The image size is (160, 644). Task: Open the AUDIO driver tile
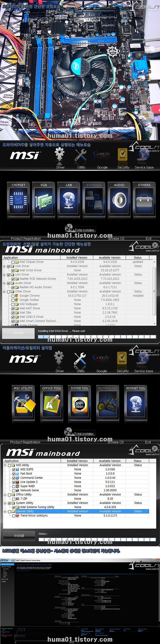click(x=119, y=199)
